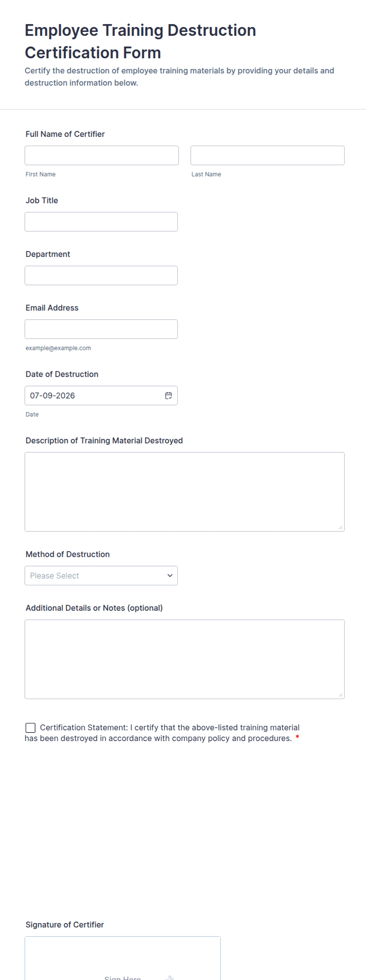Click the Additional Details textarea resize handle
Screen dimensions: 366x980
340,695
